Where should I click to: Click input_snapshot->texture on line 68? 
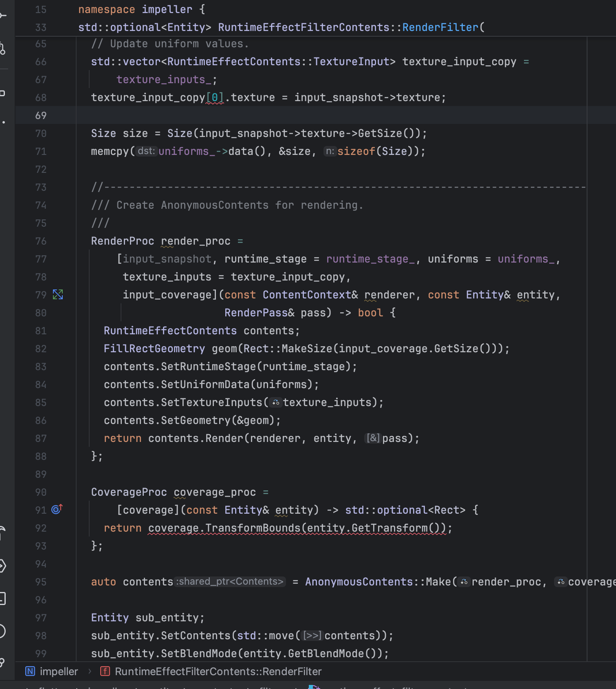(367, 97)
